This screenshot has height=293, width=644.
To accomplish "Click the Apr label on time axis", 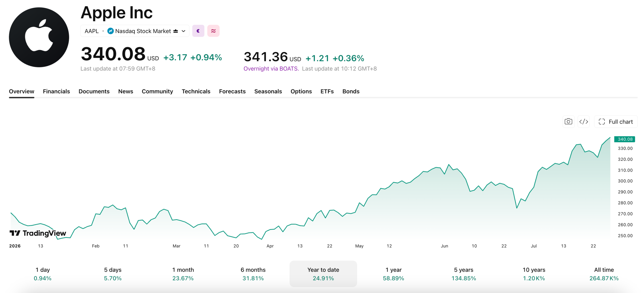I will tap(270, 246).
